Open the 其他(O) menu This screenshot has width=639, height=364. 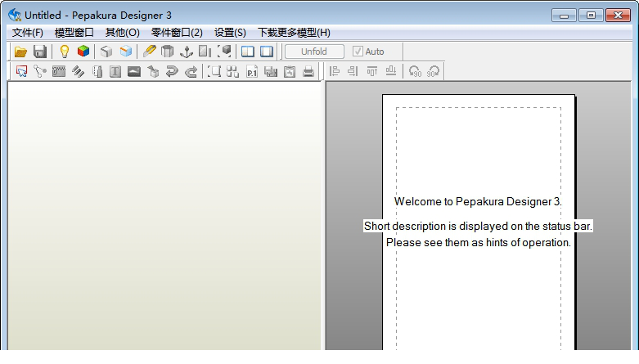coord(122,33)
